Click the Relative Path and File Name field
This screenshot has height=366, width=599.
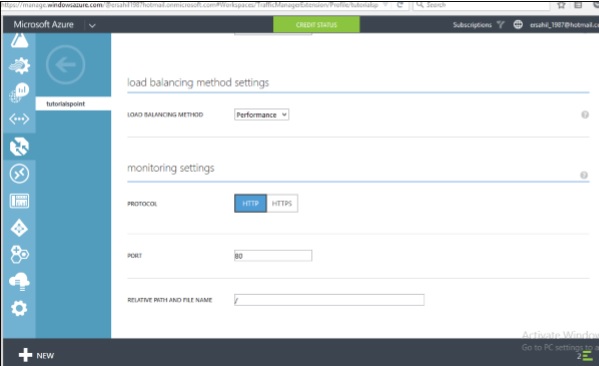(329, 300)
